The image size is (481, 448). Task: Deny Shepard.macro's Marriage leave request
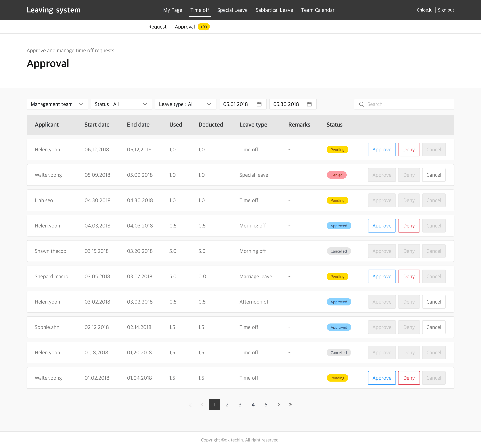[x=409, y=276]
